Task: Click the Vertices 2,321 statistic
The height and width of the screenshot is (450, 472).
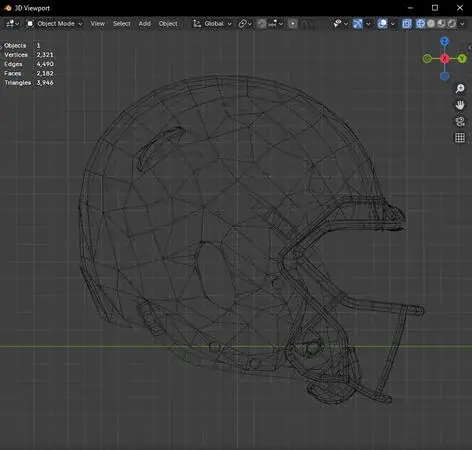Action: coord(29,55)
